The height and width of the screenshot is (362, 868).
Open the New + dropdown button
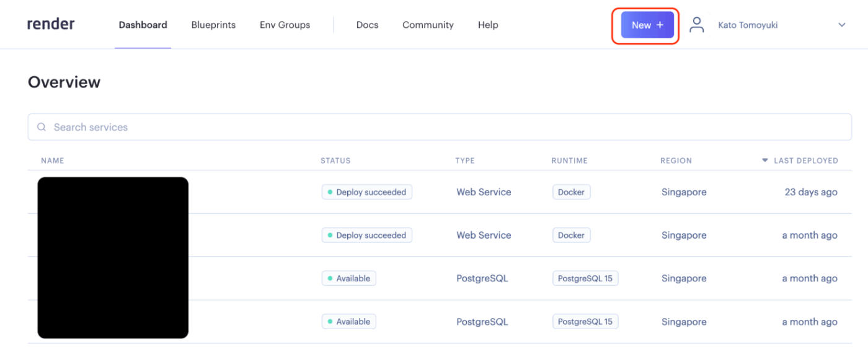tap(647, 25)
